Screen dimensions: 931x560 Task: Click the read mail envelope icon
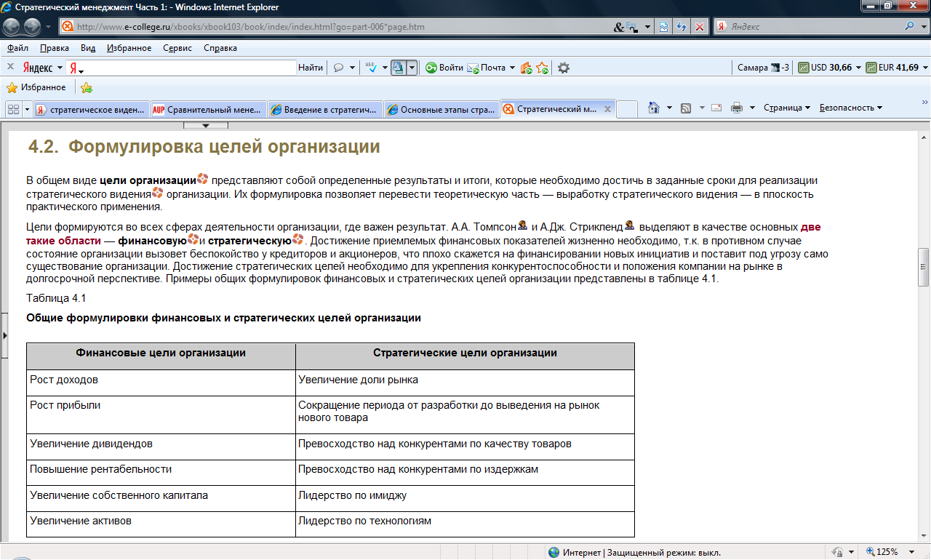[716, 108]
